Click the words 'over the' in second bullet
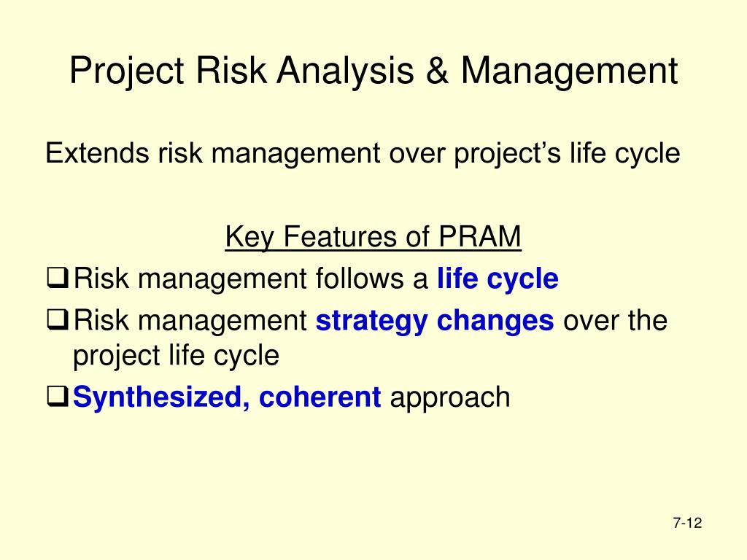747x560 pixels. (x=616, y=320)
